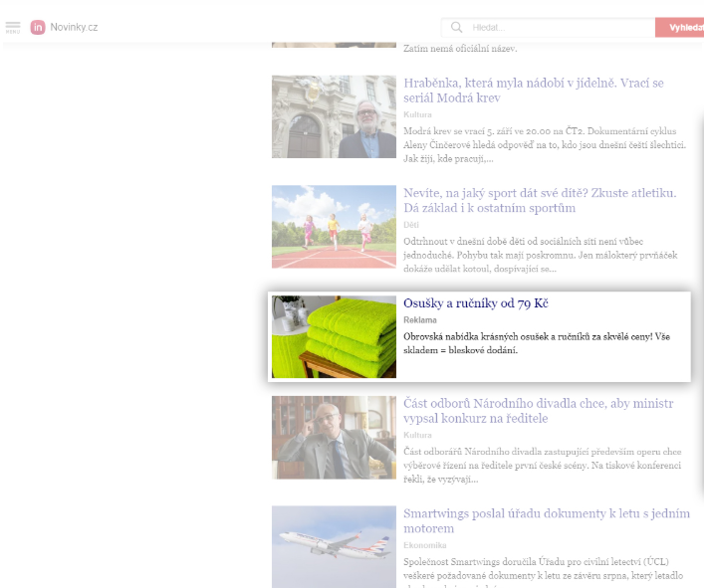The height and width of the screenshot is (588, 704).
Task: Open article about Hraběnka and Modrá krev
Action: tap(534, 91)
